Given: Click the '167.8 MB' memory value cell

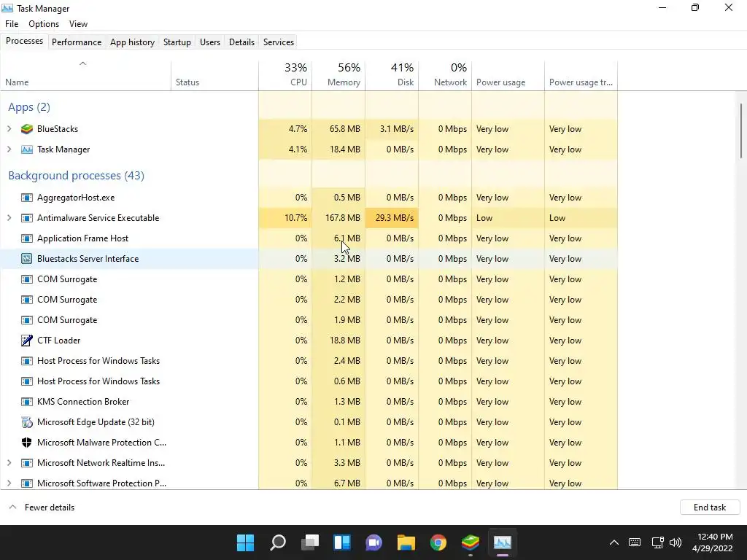Looking at the screenshot, I should [338, 218].
